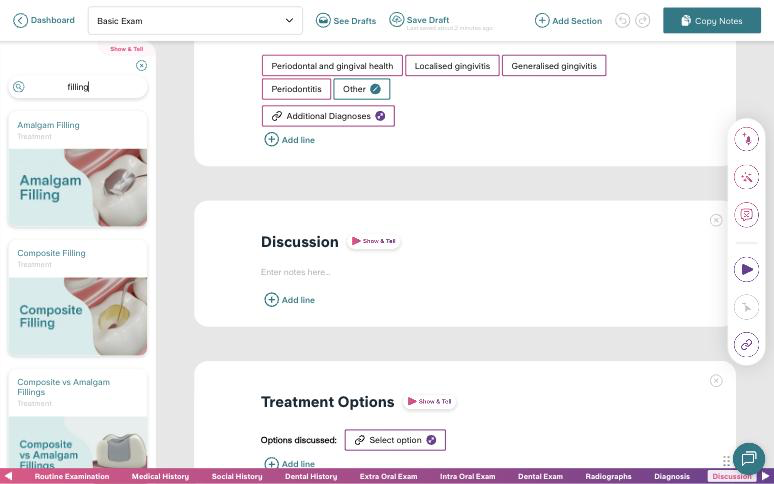Click the See Drafts cloud icon
Viewport: 774px width, 484px height.
click(323, 20)
